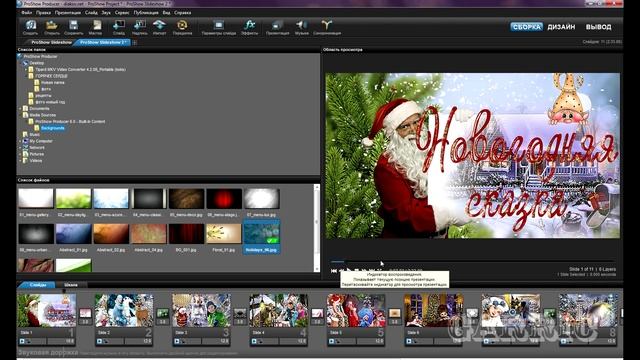Select Slide 5 thumbnail in timeline
Screen dimensions: 640x360
pyautogui.click(x=356, y=311)
